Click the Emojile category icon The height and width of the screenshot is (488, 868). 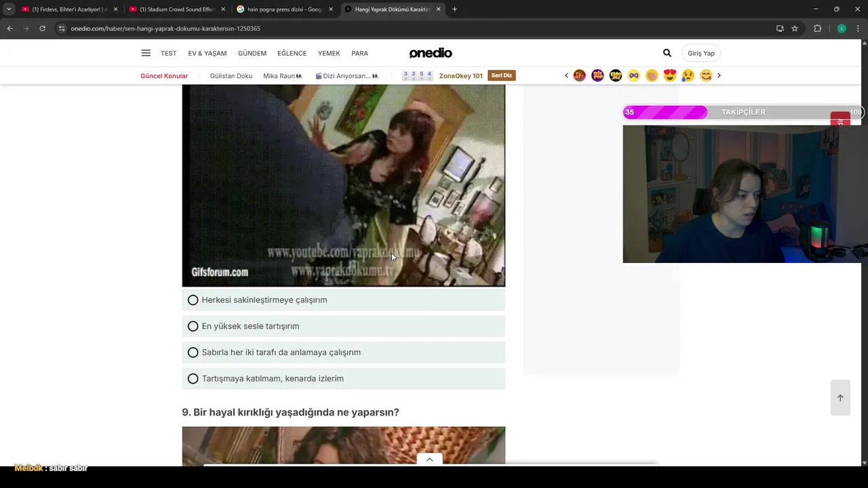[616, 76]
